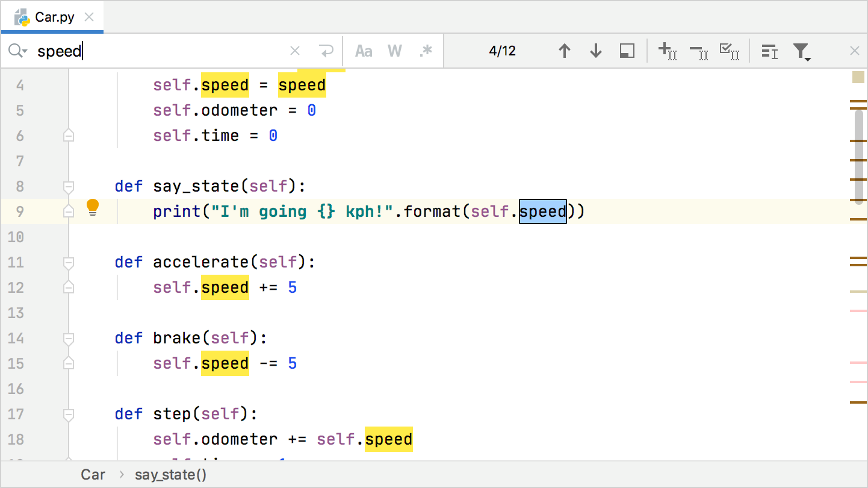Enable whole-words matching with W

point(395,51)
